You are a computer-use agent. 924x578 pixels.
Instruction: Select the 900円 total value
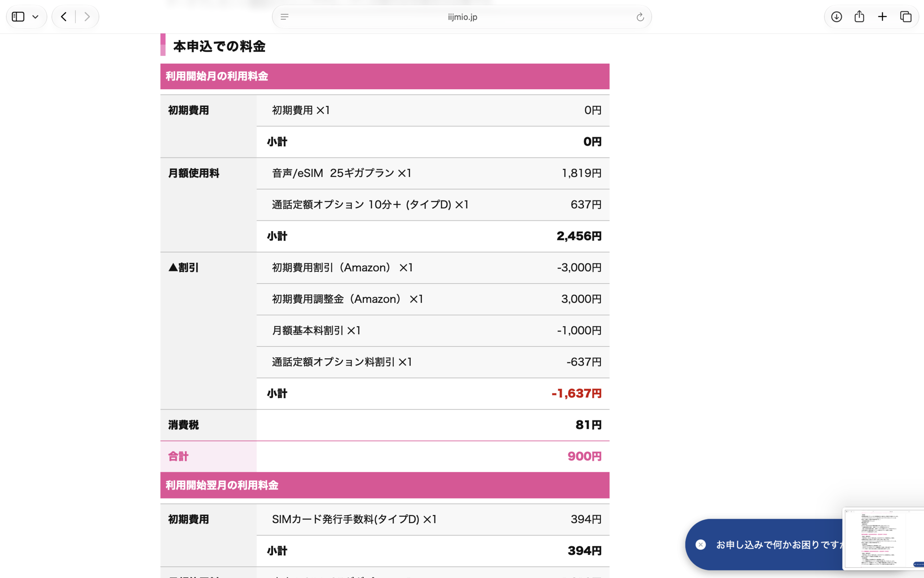click(585, 456)
